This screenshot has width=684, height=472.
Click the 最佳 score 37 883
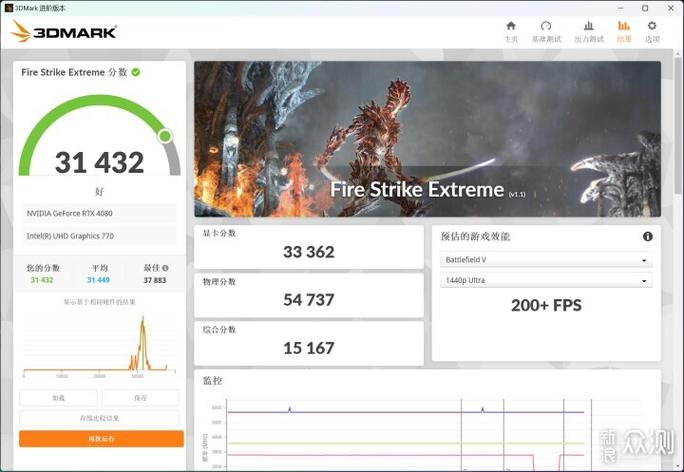click(155, 280)
